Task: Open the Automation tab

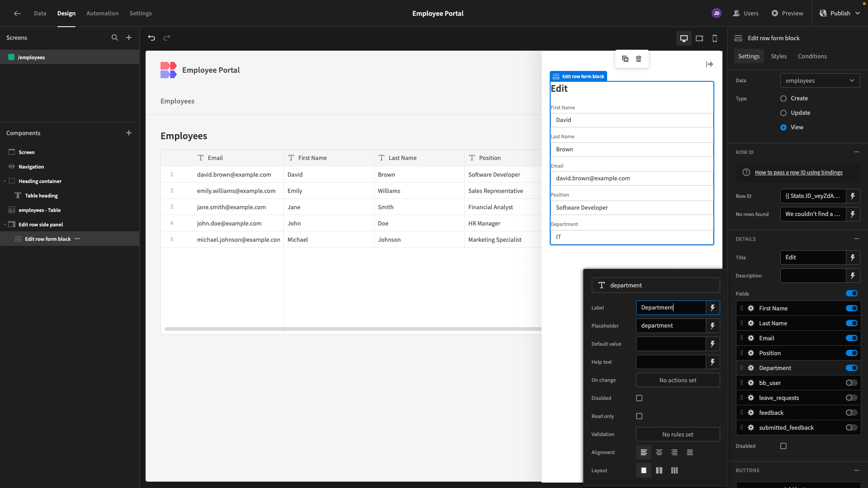Action: click(103, 14)
